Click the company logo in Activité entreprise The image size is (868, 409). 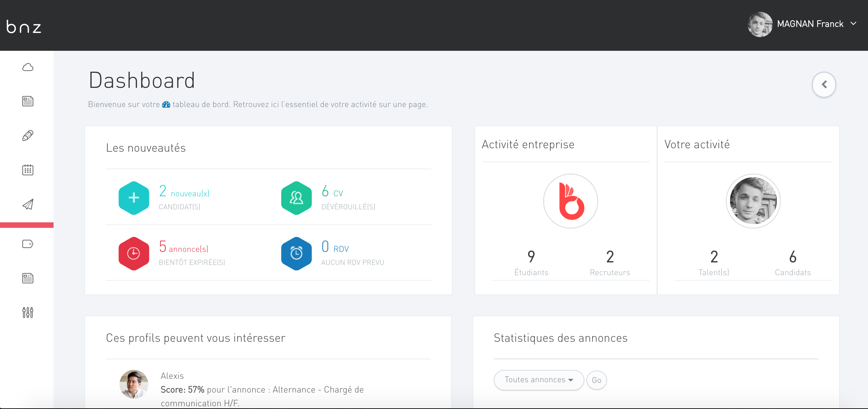point(570,201)
